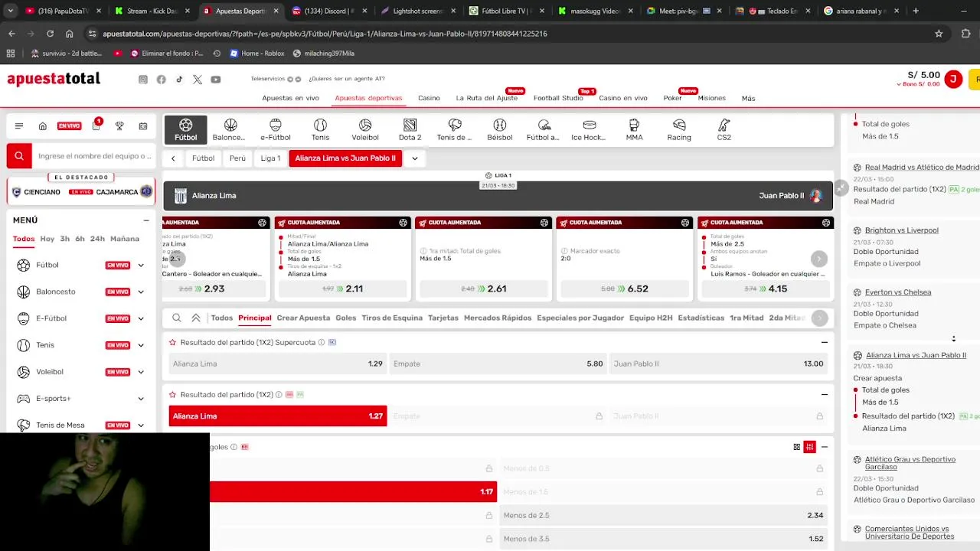
Task: Select the Béisbol sport icon
Action: [500, 130]
